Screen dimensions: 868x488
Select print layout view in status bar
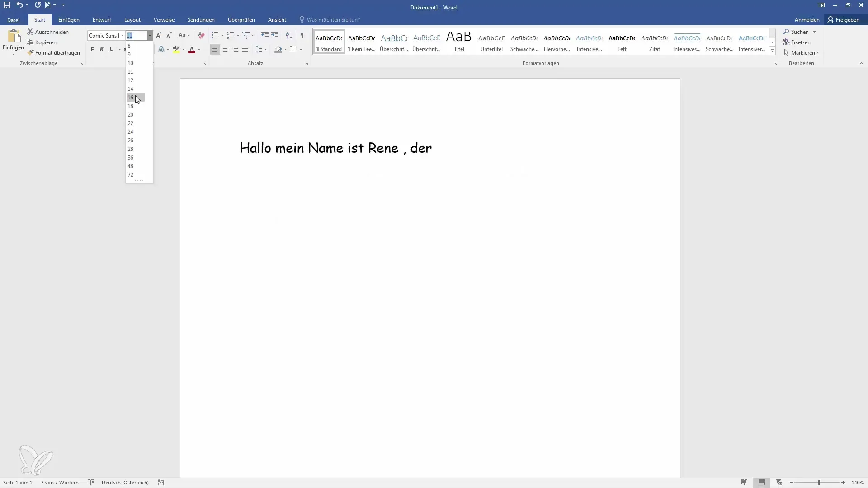[x=762, y=483]
